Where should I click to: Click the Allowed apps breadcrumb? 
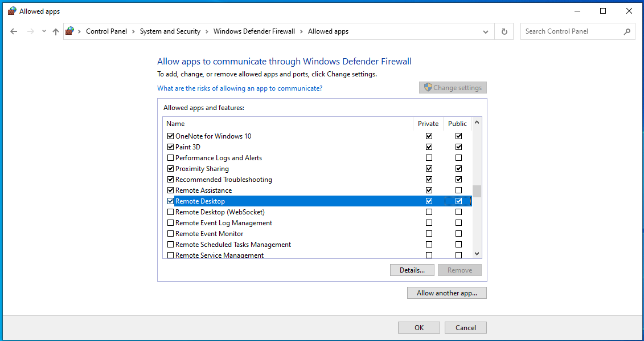point(328,31)
